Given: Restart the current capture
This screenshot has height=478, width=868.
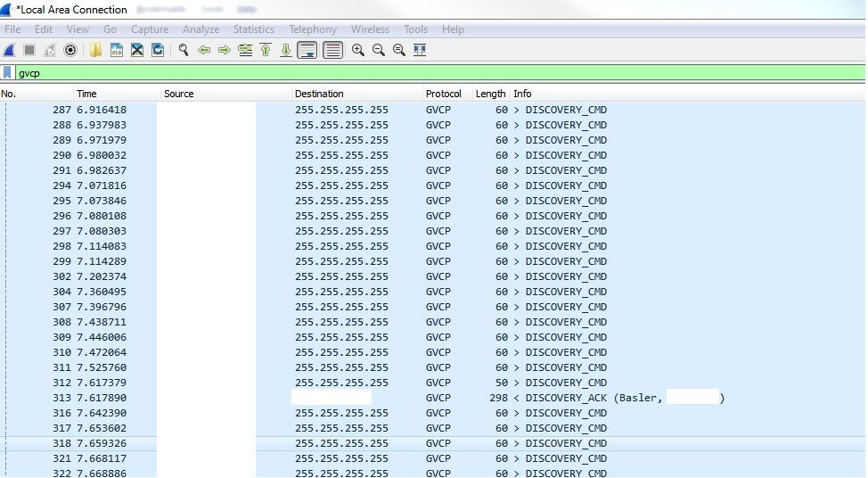Looking at the screenshot, I should (x=50, y=51).
